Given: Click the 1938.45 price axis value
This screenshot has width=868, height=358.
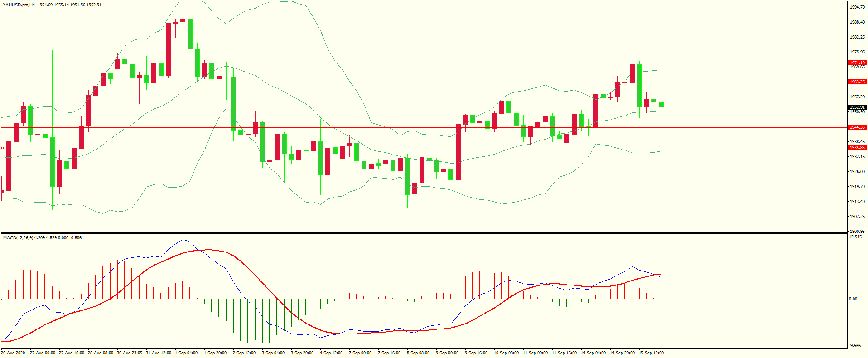Looking at the screenshot, I should point(858,142).
